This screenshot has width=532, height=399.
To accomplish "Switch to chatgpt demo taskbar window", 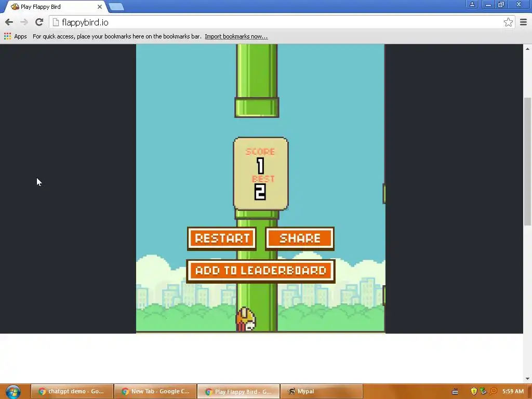I will 72,391.
